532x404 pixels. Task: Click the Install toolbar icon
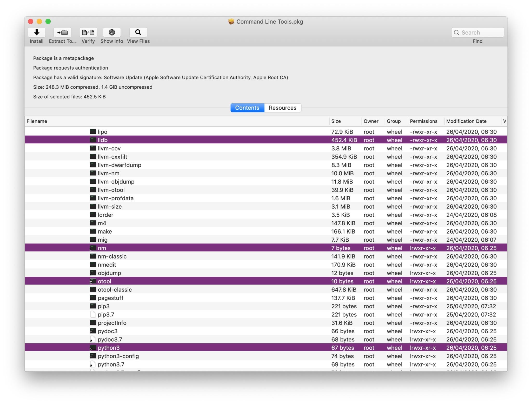[x=36, y=32]
